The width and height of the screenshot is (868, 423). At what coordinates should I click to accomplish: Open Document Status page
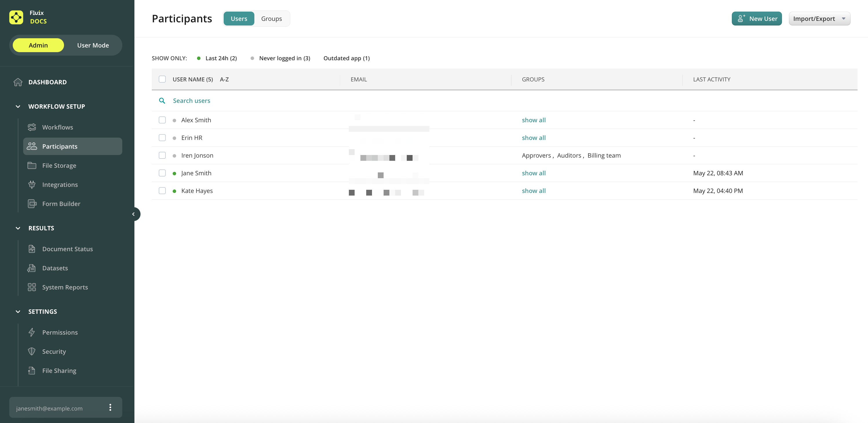click(68, 249)
